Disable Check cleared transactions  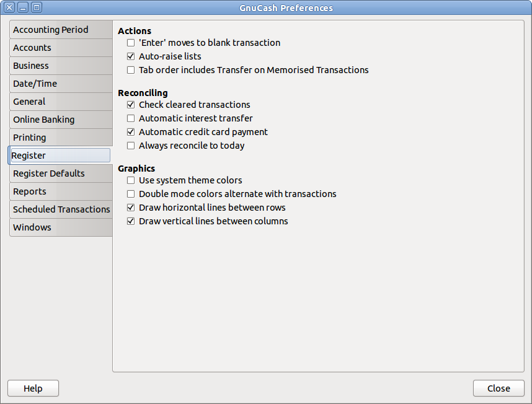131,105
